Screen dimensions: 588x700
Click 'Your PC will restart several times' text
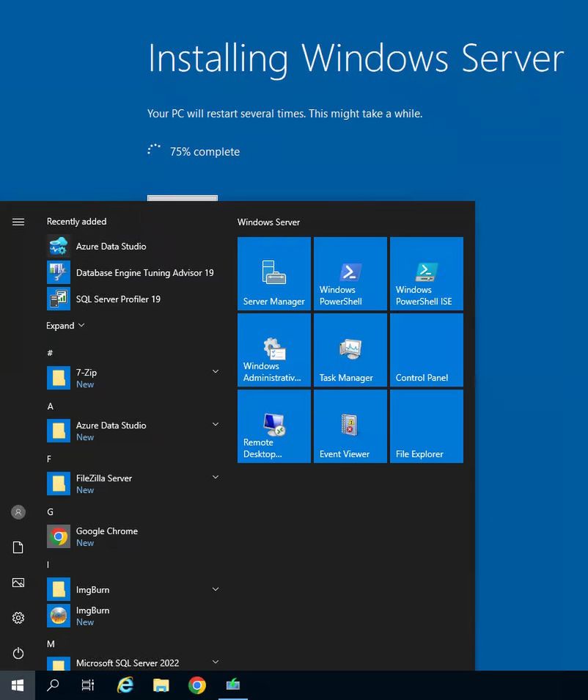[x=284, y=114]
